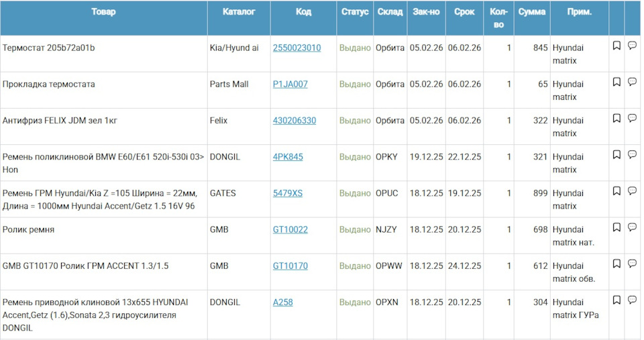
Task: Click note 'Hyundai matrix ГУРа'
Action: pyautogui.click(x=576, y=308)
